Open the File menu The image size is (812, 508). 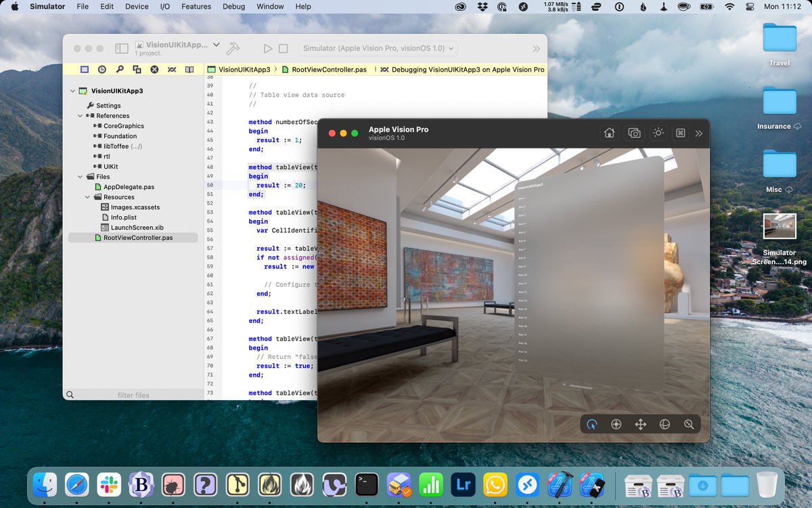click(x=83, y=6)
